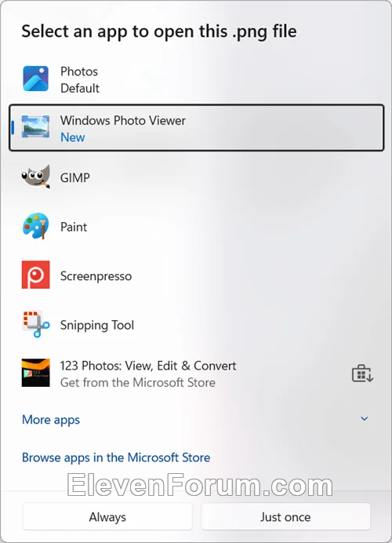This screenshot has height=543, width=392.
Task: Click the GIMP mascot icon
Action: tap(35, 177)
